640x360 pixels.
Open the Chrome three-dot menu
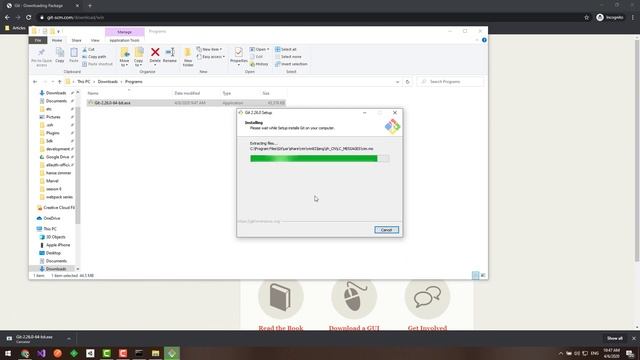(x=633, y=18)
